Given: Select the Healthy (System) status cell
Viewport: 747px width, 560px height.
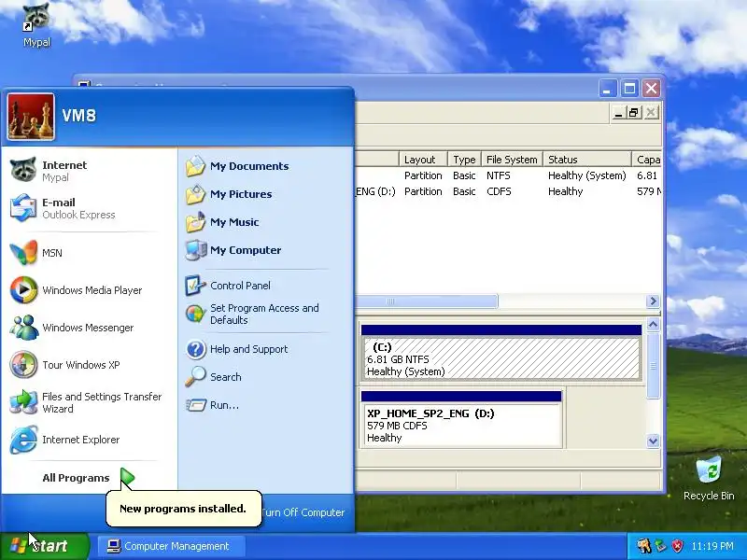Looking at the screenshot, I should click(587, 175).
